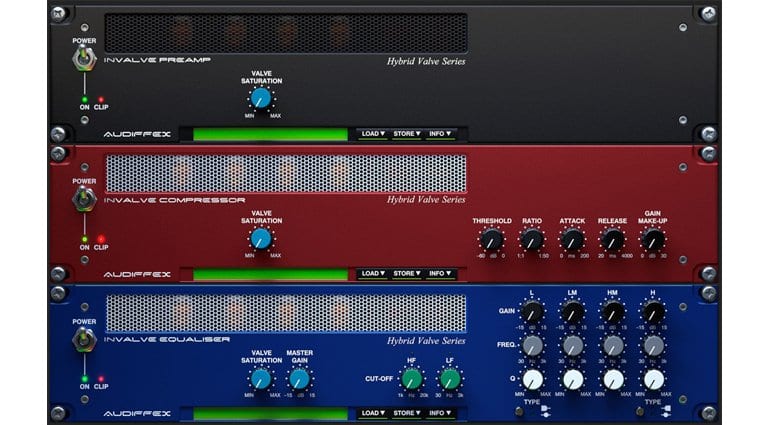
Task: Click the Compressor Release knob
Action: pos(612,240)
